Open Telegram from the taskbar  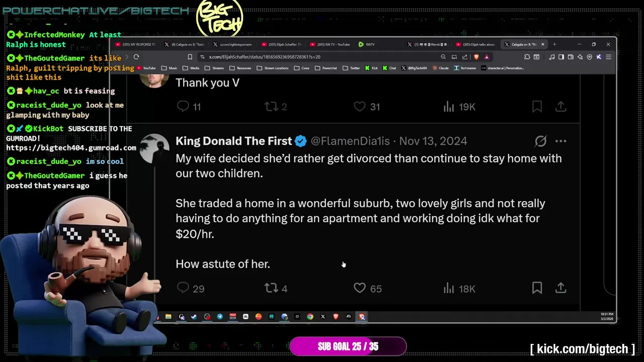(220, 316)
